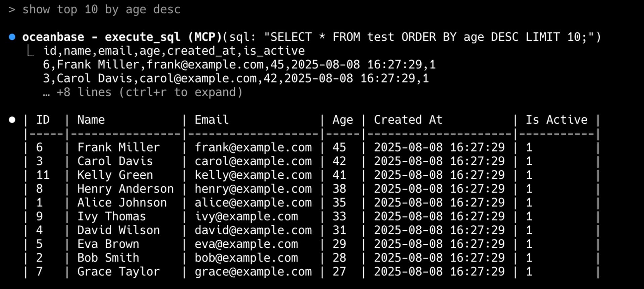Click the typed command show top 10 by age desc
Image resolution: width=644 pixels, height=289 pixels.
[x=101, y=10]
